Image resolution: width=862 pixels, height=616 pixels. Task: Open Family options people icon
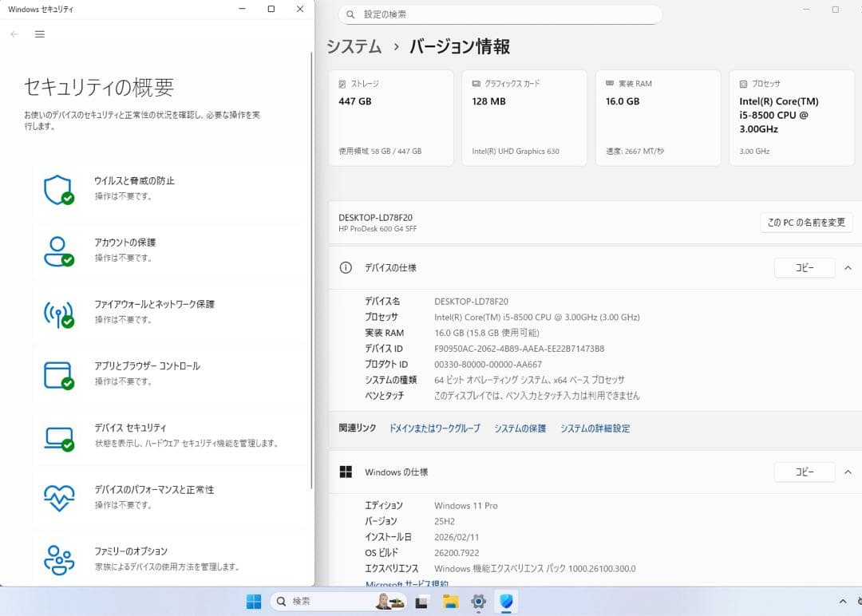(x=59, y=559)
